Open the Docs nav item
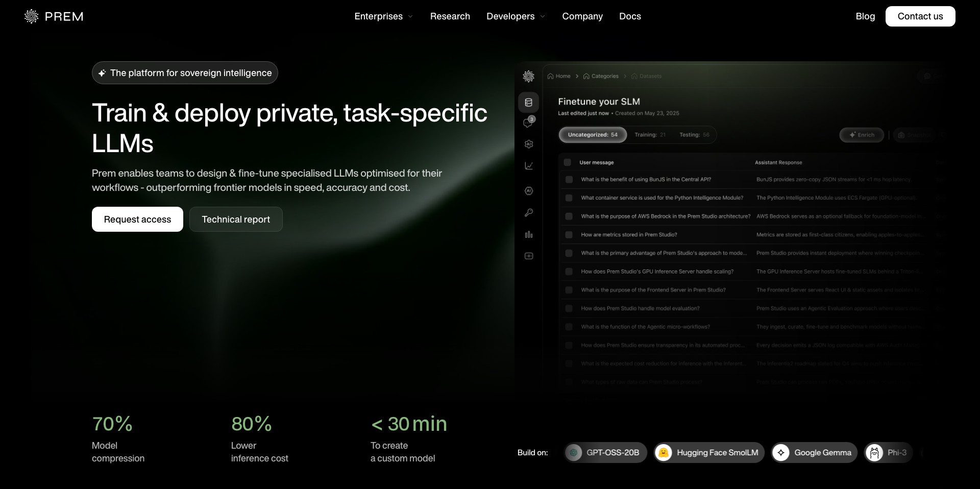 [630, 16]
